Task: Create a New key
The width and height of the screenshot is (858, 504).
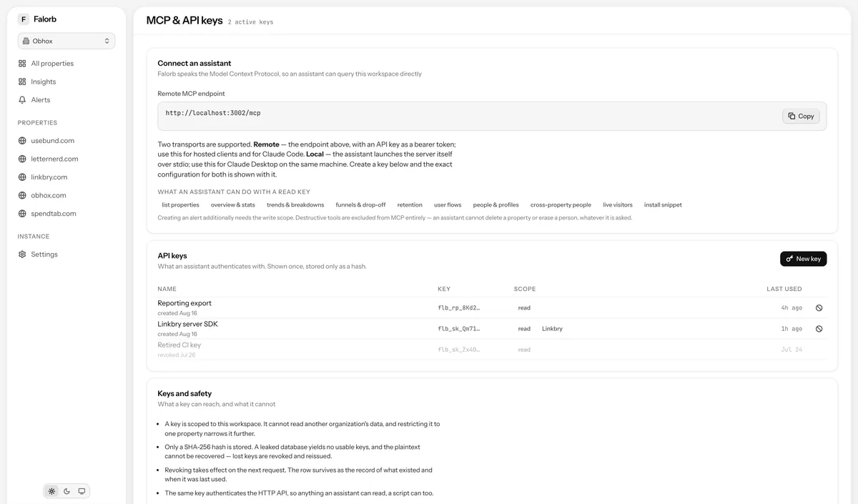Action: coord(803,259)
